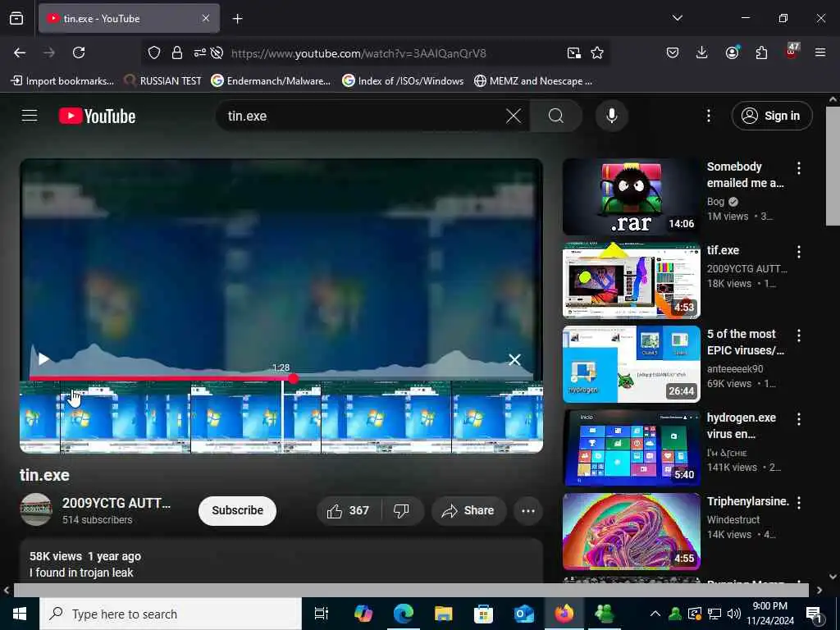
Task: Bookmark this page with the star
Action: (597, 52)
